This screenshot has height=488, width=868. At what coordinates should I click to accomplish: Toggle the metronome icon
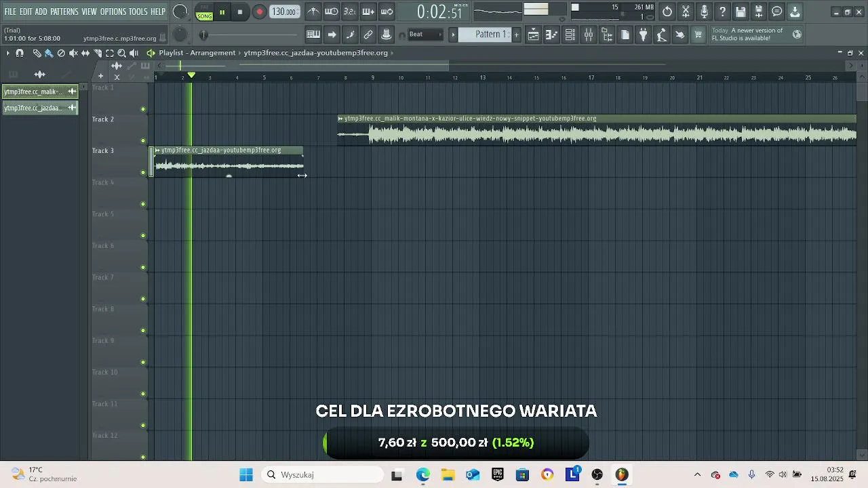coord(313,12)
